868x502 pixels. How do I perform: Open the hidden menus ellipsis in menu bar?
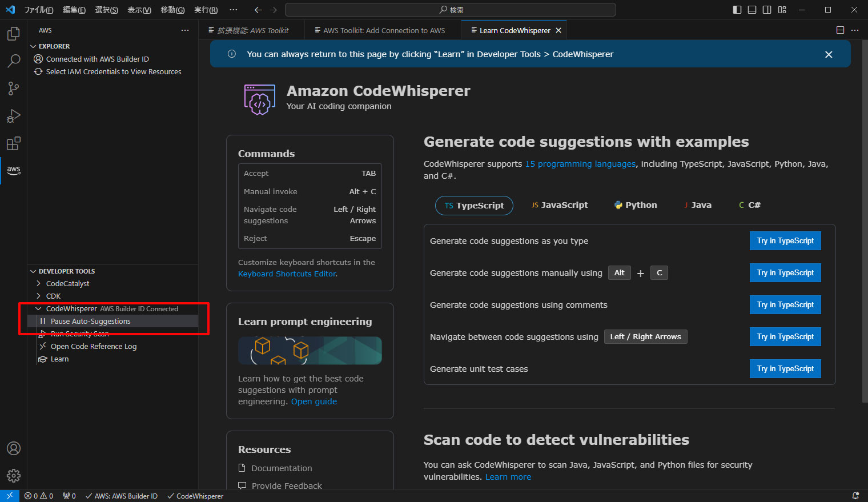point(233,10)
